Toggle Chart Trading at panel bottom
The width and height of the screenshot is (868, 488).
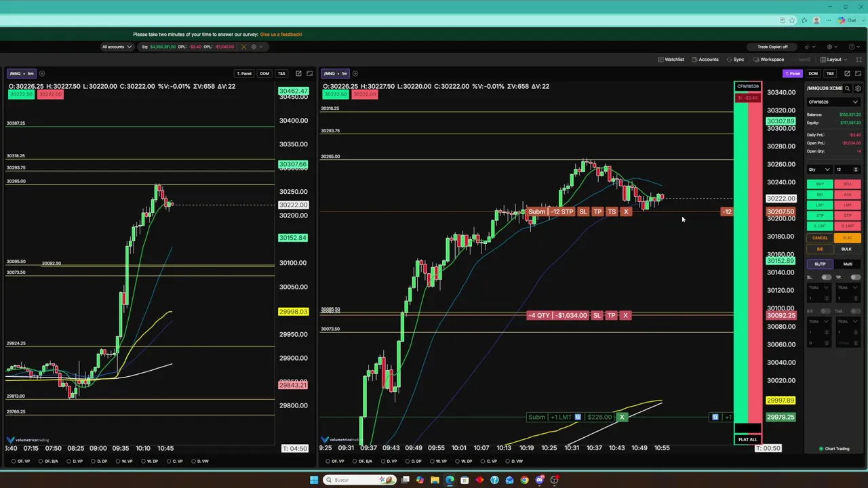click(x=835, y=449)
